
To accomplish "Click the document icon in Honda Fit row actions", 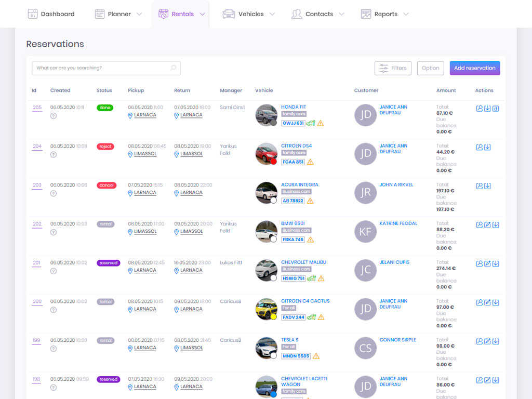I will click(x=496, y=109).
